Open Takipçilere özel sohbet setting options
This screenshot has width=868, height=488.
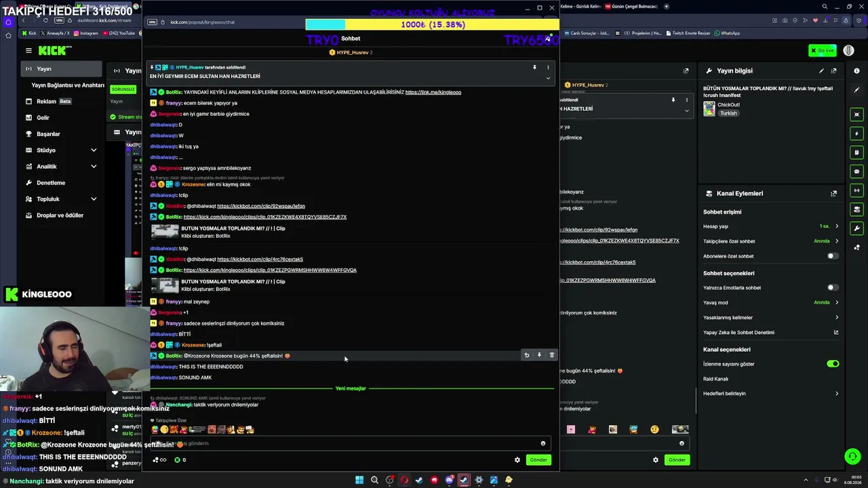(771, 241)
